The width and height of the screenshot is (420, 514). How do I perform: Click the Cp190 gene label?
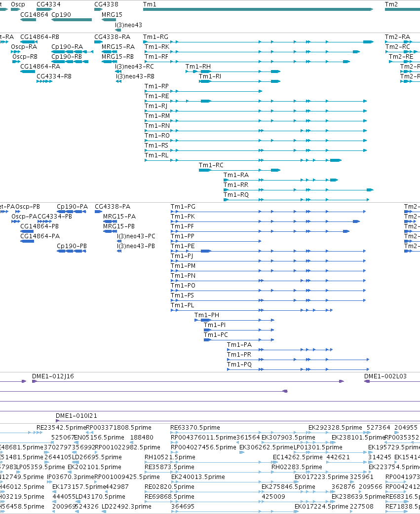(x=61, y=15)
